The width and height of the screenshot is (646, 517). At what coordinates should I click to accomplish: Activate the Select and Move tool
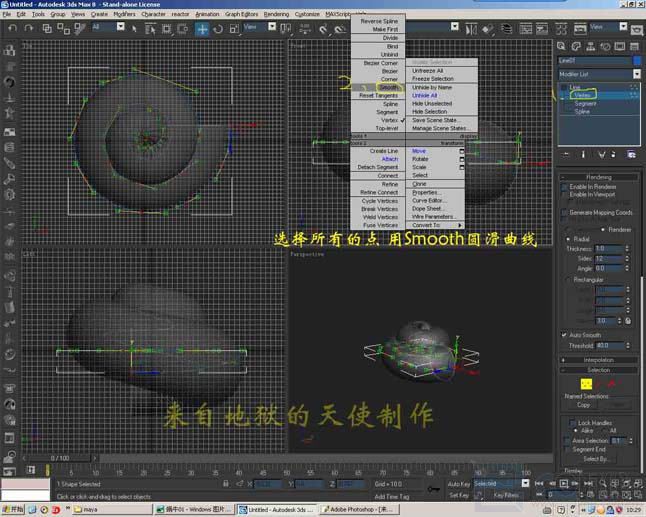point(202,29)
